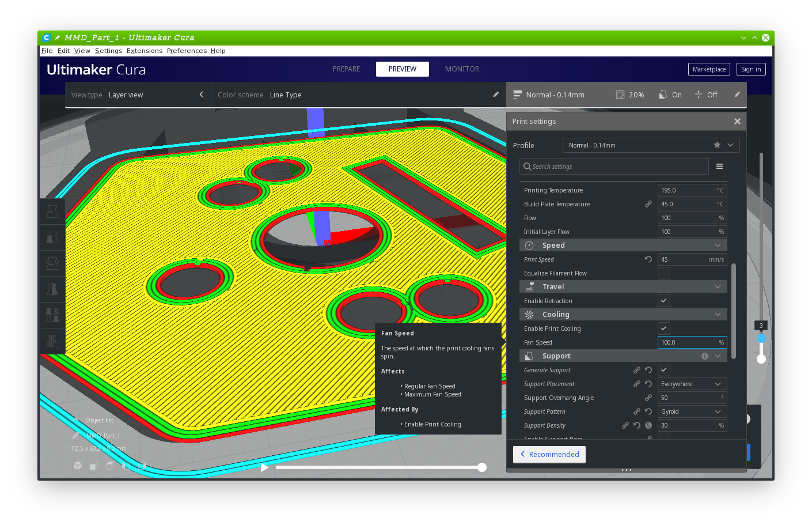Click the support On icon in summary bar

pyautogui.click(x=663, y=95)
